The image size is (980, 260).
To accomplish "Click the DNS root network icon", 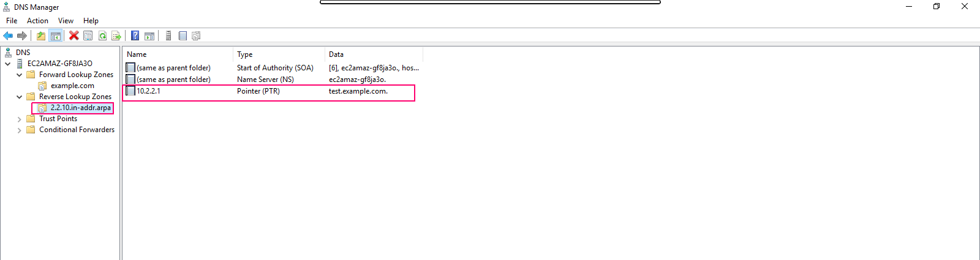I will (8, 53).
